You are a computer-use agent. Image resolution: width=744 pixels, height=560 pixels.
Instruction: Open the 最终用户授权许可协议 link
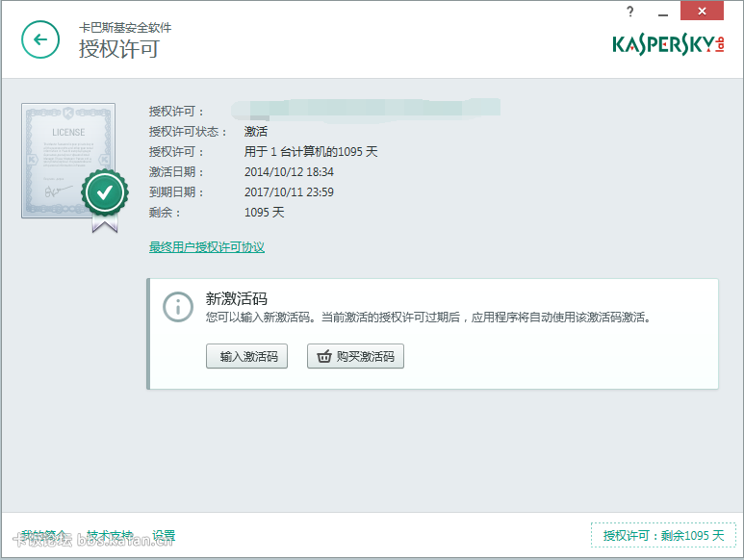pyautogui.click(x=207, y=247)
